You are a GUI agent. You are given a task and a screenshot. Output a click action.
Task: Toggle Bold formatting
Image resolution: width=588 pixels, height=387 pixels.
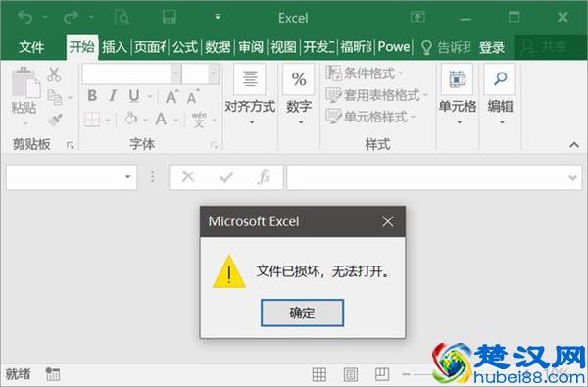click(x=92, y=96)
